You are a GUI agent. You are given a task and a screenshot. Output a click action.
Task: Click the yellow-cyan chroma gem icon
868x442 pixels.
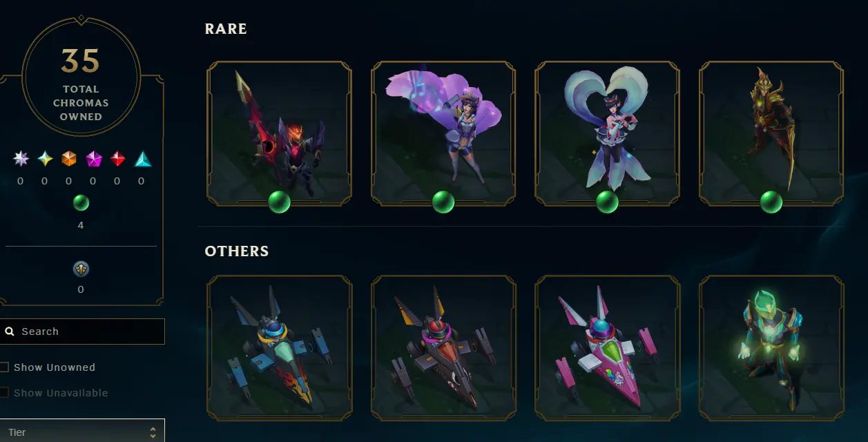(45, 159)
